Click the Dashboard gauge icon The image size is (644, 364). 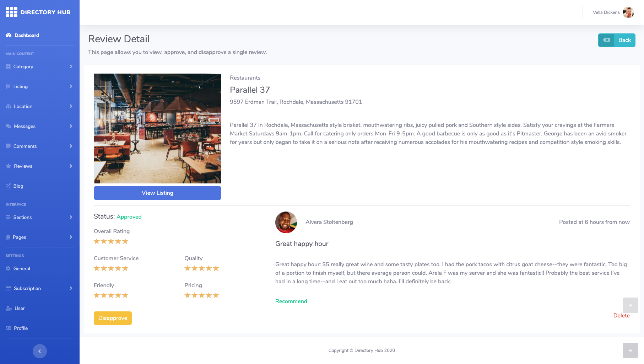[9, 35]
